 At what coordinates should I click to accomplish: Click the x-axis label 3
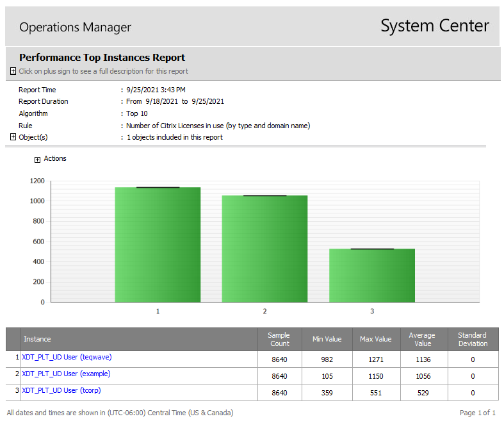[372, 311]
